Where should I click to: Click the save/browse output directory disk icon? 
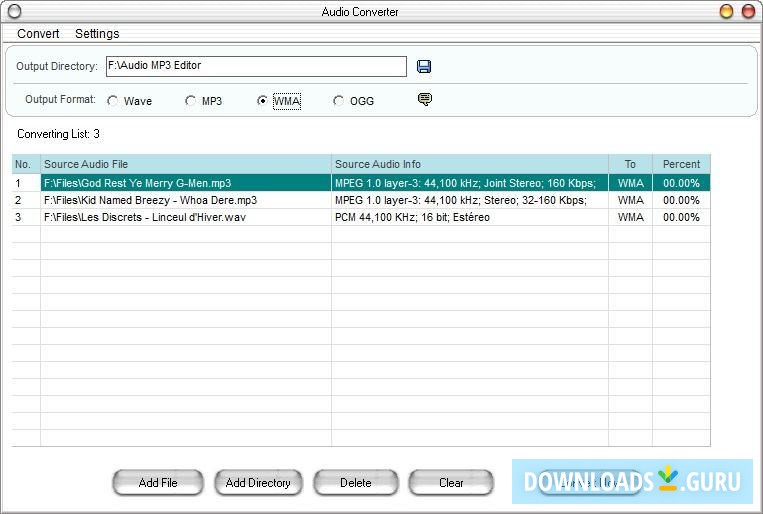[x=424, y=66]
